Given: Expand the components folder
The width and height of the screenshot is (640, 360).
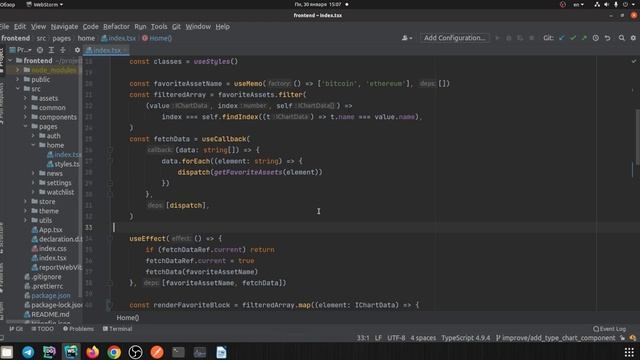Looking at the screenshot, I should point(26,117).
